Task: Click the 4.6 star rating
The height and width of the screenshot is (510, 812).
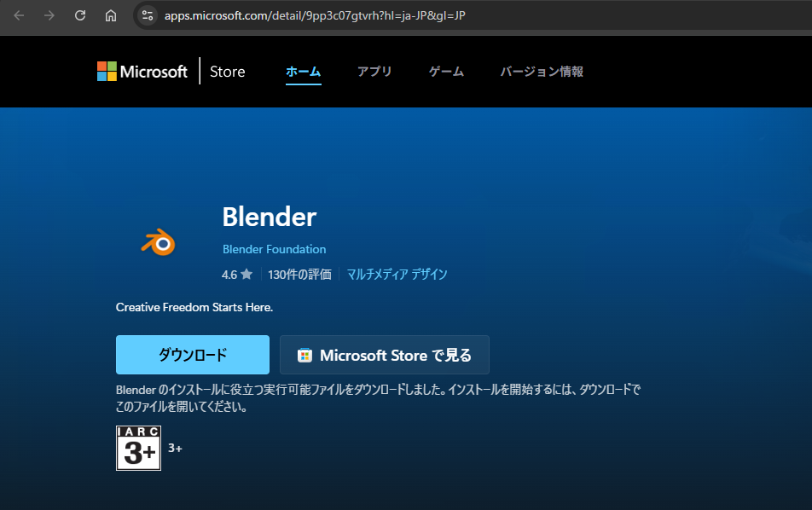Action: [236, 275]
